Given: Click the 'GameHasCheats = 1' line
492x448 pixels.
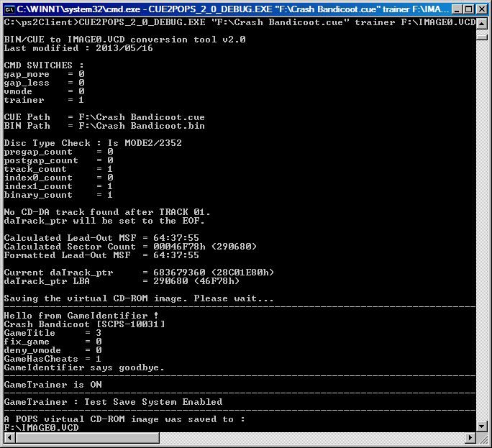Looking at the screenshot, I should (53, 359).
